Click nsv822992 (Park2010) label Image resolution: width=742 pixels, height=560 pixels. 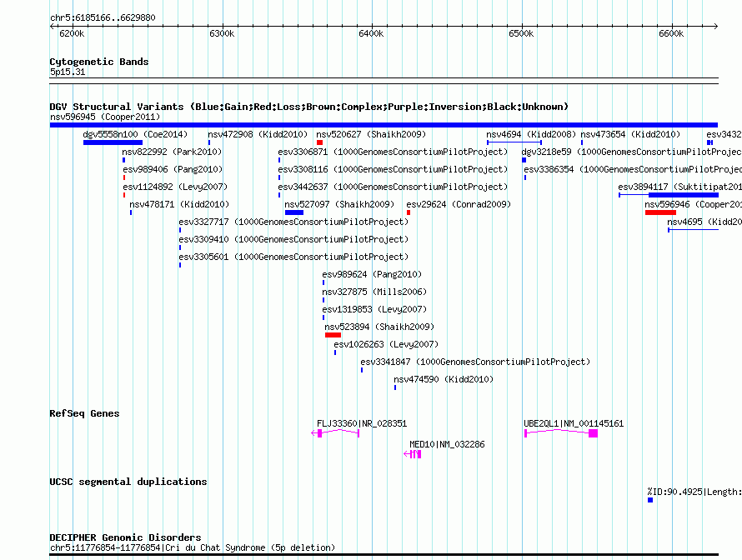(x=172, y=152)
